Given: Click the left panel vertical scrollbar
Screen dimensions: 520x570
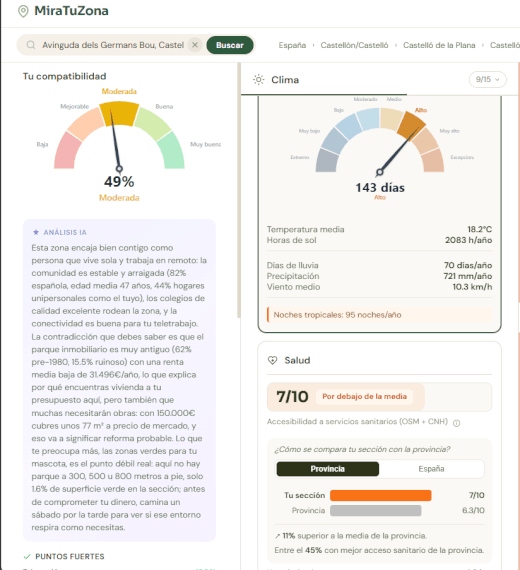Looking at the screenshot, I should click(239, 189).
